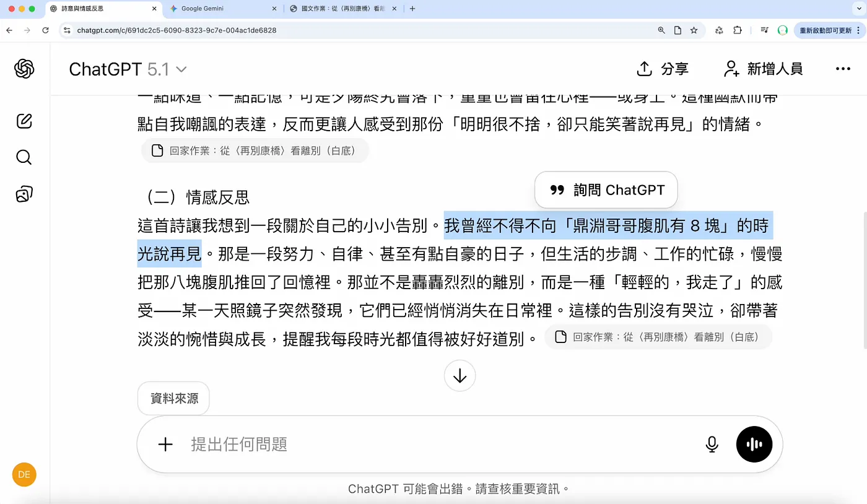Viewport: 867px width, 504px height.
Task: Bookmark this page with the star icon
Action: (694, 30)
